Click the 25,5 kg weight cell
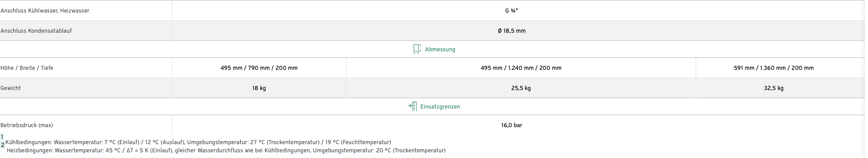868x158 pixels. (521, 88)
